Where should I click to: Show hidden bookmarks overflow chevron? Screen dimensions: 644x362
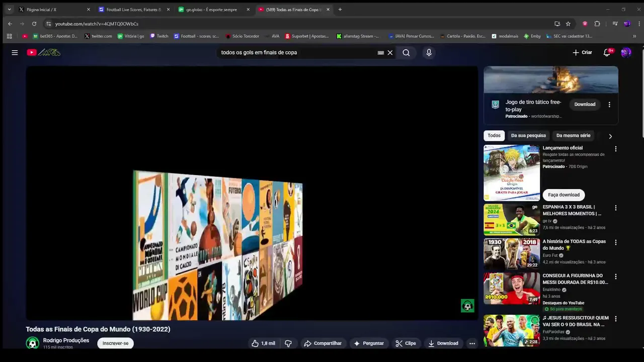(x=634, y=36)
